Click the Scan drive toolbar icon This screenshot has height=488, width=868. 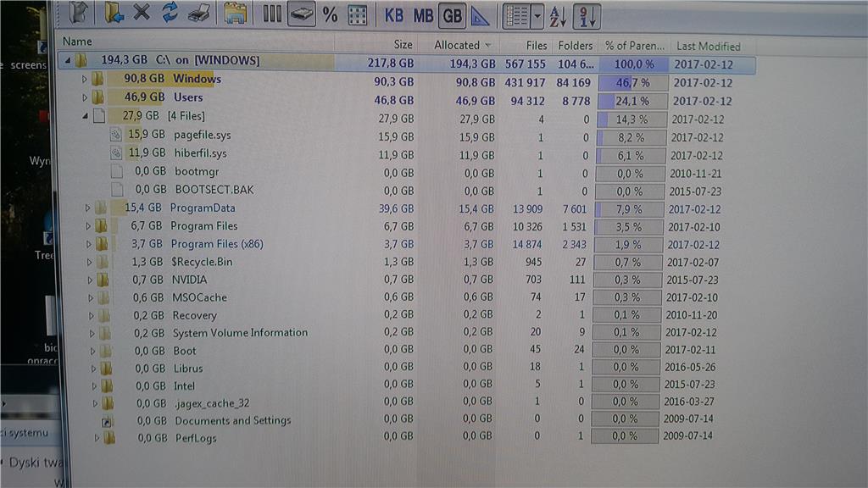click(x=78, y=12)
